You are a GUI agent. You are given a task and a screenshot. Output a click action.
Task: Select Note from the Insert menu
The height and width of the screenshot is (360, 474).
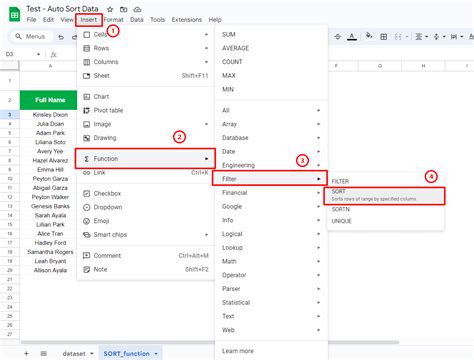(x=146, y=269)
